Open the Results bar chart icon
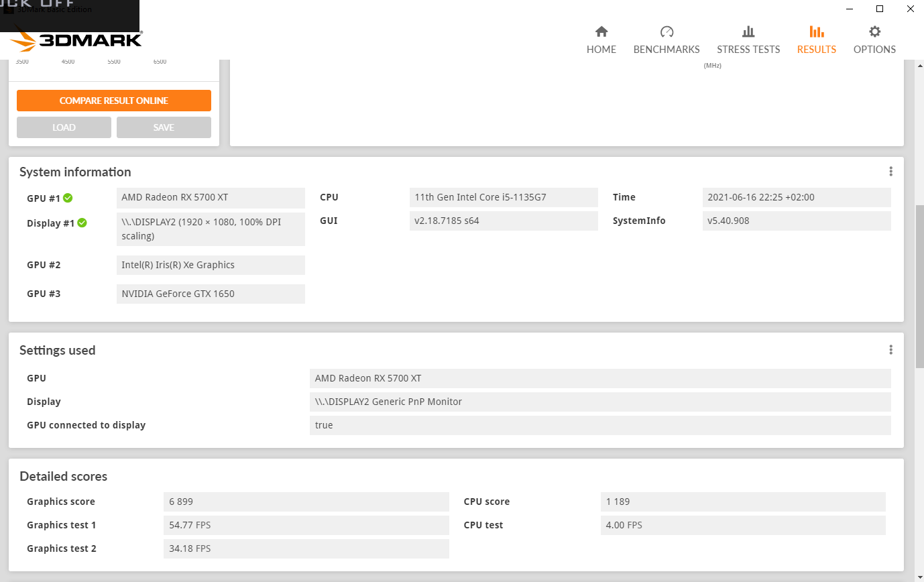The height and width of the screenshot is (582, 924). click(816, 32)
